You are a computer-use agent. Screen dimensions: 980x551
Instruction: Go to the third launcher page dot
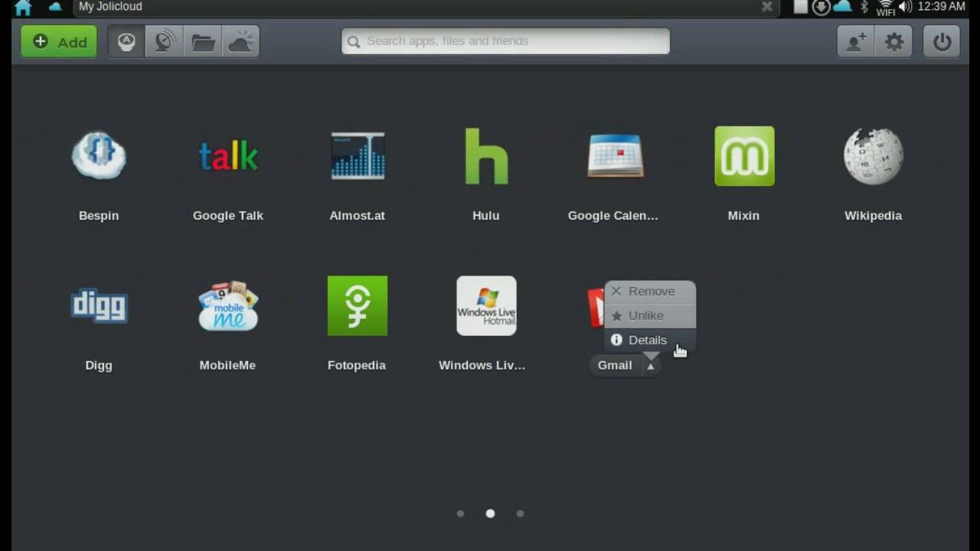(520, 514)
